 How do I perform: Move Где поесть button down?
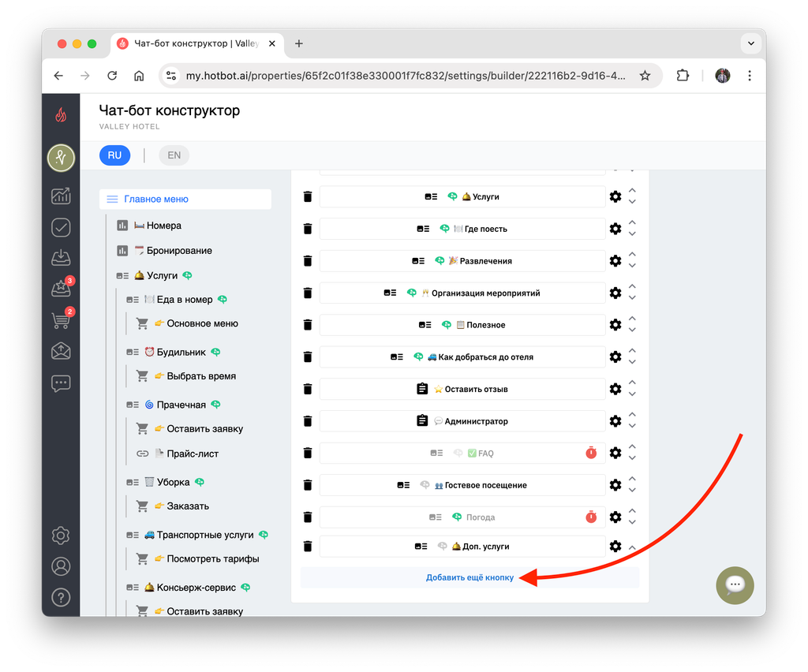[x=632, y=234]
